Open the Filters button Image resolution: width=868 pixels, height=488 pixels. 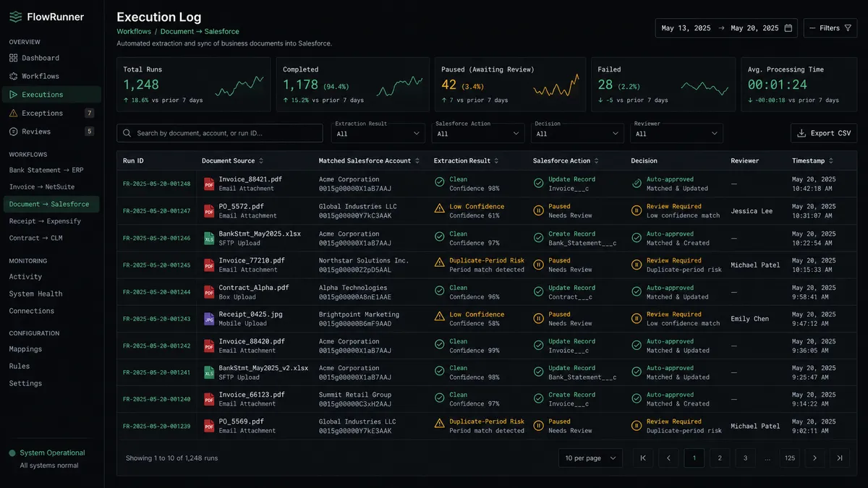830,28
